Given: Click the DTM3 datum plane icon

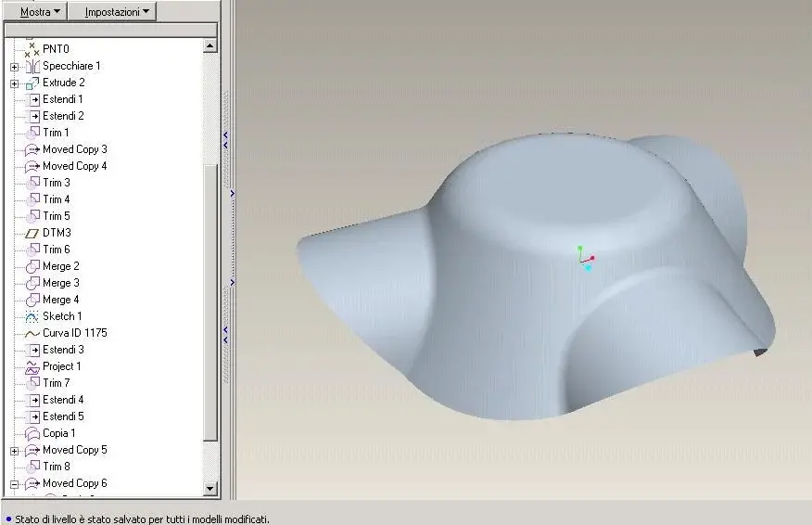Looking at the screenshot, I should pyautogui.click(x=32, y=233).
